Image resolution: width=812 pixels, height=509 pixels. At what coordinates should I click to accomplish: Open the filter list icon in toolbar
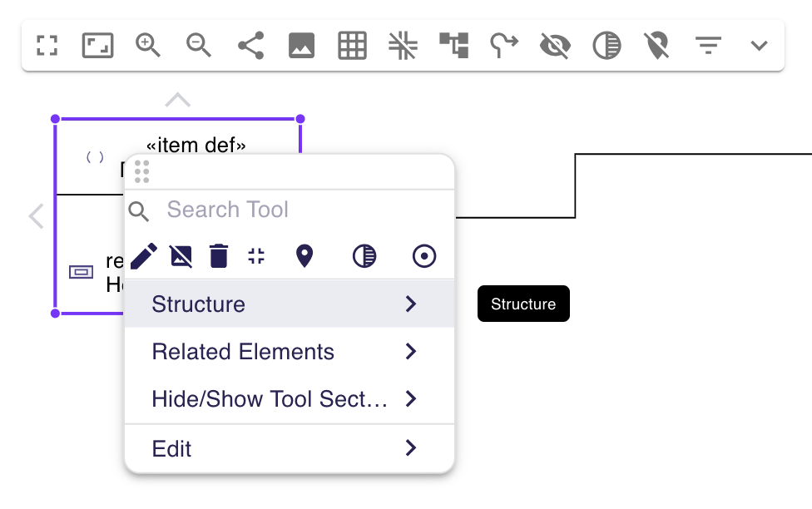click(708, 46)
